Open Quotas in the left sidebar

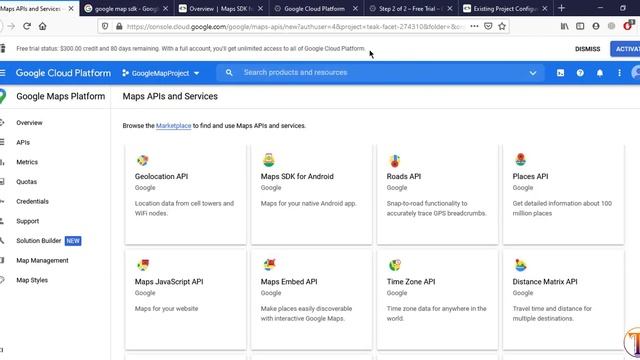pyautogui.click(x=27, y=182)
